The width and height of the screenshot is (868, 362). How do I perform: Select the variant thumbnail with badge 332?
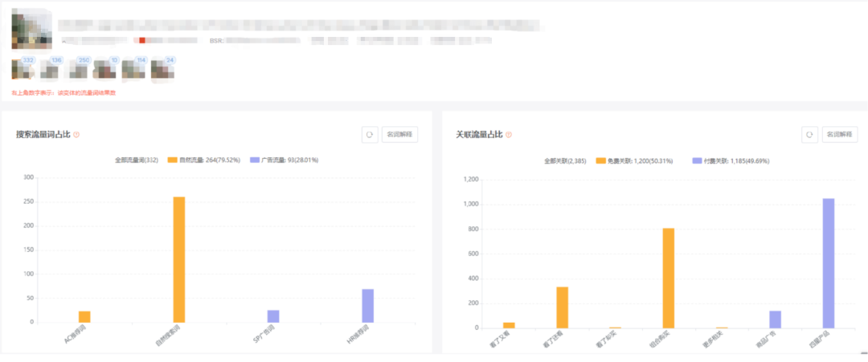click(23, 70)
